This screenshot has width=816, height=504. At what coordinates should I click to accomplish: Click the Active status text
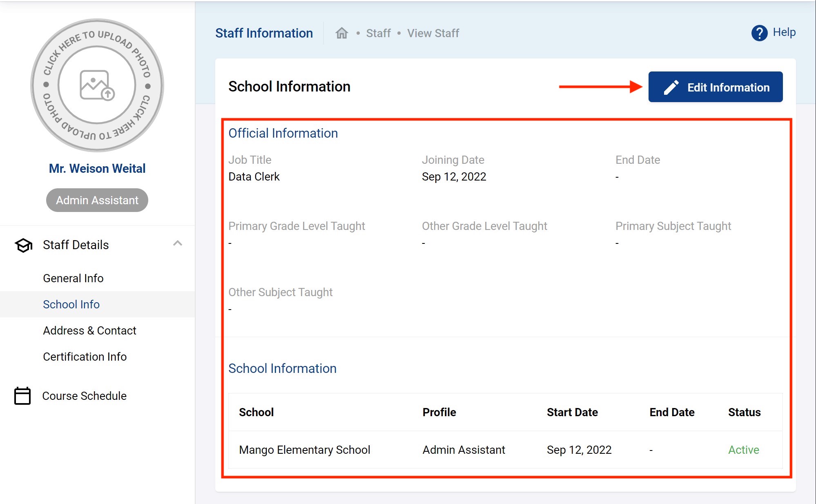(743, 450)
